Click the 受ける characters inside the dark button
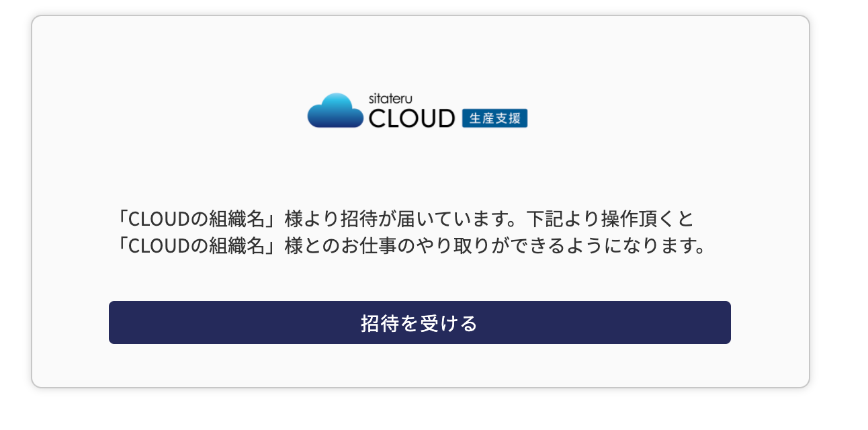The image size is (868, 430). click(x=449, y=323)
